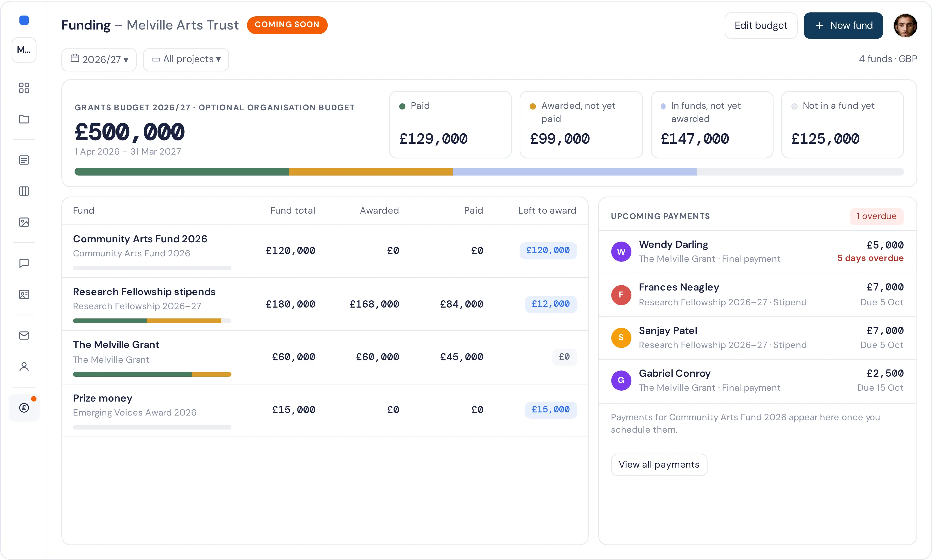
Task: Click 1 Apr 2026 – 31 Mar 2027 date range
Action: [x=128, y=152]
